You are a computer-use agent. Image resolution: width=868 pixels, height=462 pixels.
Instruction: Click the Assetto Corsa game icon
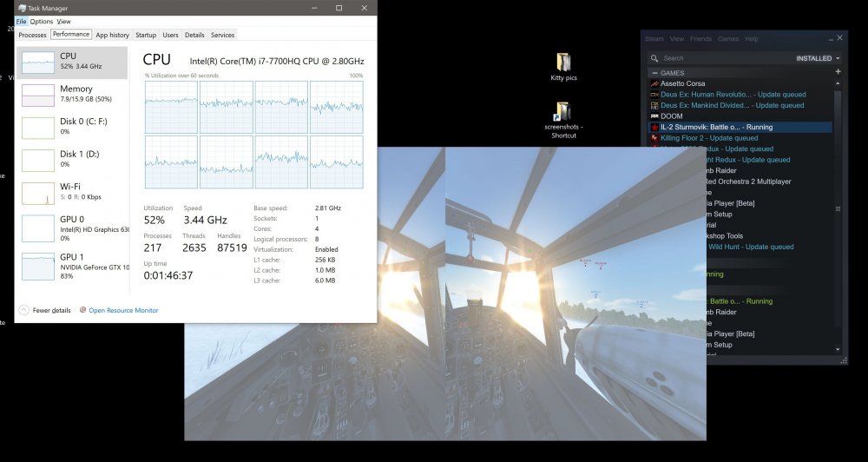tap(654, 83)
